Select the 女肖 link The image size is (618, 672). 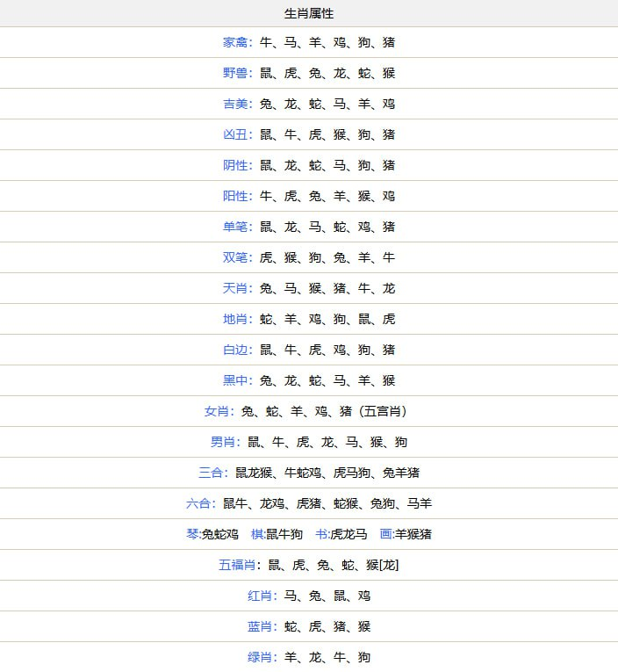217,411
